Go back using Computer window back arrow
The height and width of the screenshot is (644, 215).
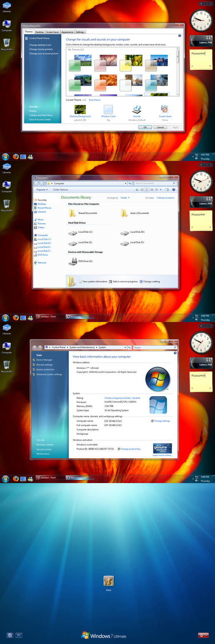(36, 183)
